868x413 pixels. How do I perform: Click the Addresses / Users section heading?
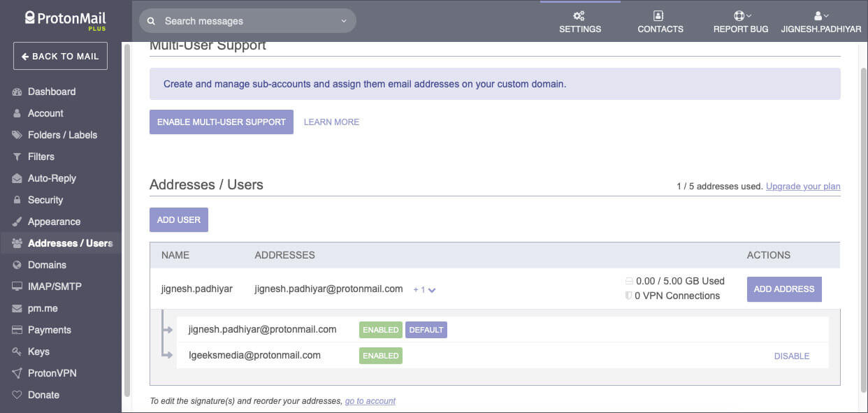tap(206, 184)
